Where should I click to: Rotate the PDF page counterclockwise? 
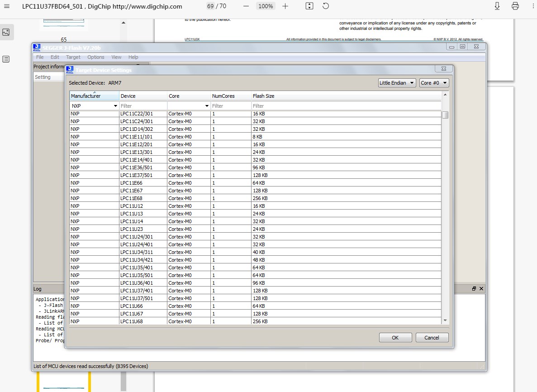coord(326,6)
